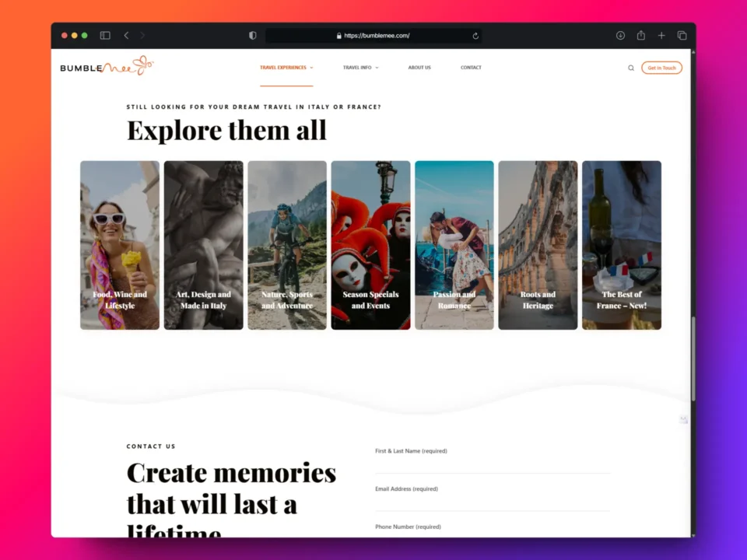Open Art, Design and Made in Italy card
747x560 pixels.
pyautogui.click(x=203, y=245)
